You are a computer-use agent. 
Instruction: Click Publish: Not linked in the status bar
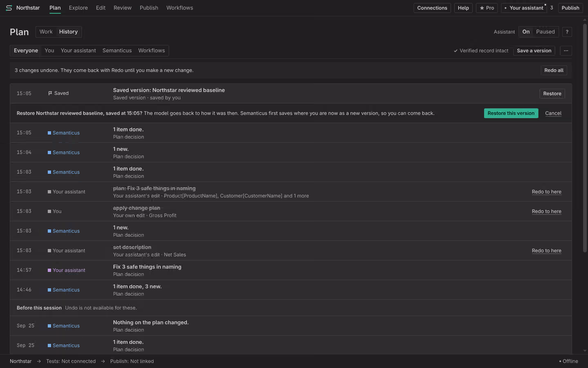click(x=132, y=361)
